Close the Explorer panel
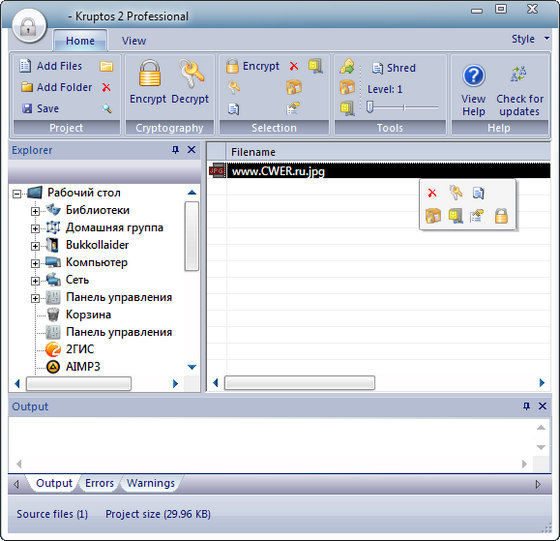Viewport: 560px width, 541px height. pos(191,150)
